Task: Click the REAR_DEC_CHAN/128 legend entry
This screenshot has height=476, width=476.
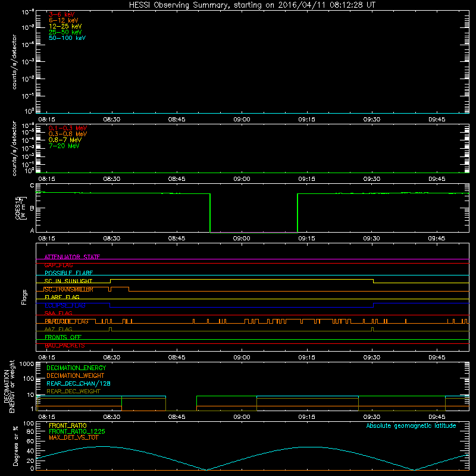Action: click(79, 383)
